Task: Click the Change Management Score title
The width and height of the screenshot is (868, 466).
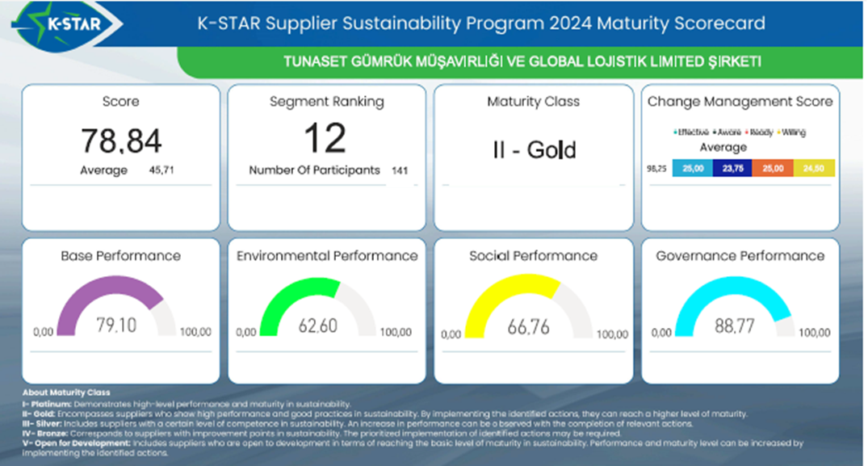Action: tap(740, 102)
